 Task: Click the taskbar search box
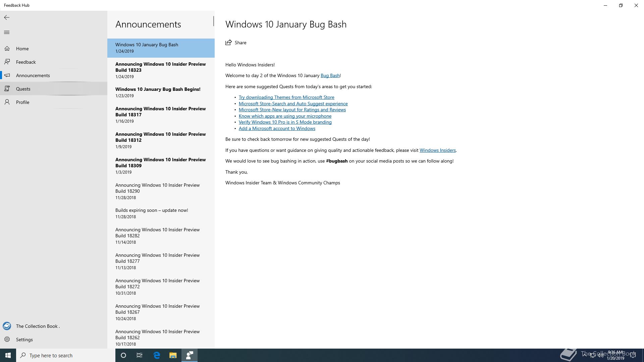point(66,355)
